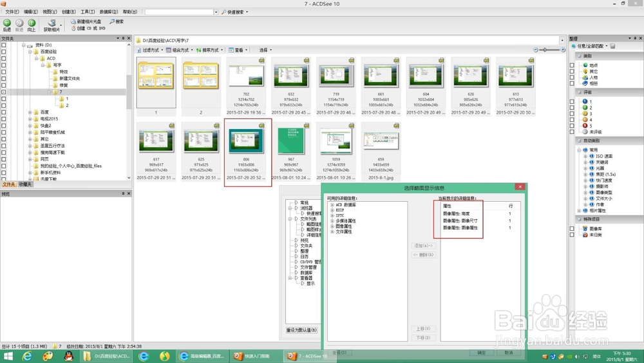This screenshot has height=363, width=644.
Task: Open the 工具(T) menu
Action: [x=88, y=12]
